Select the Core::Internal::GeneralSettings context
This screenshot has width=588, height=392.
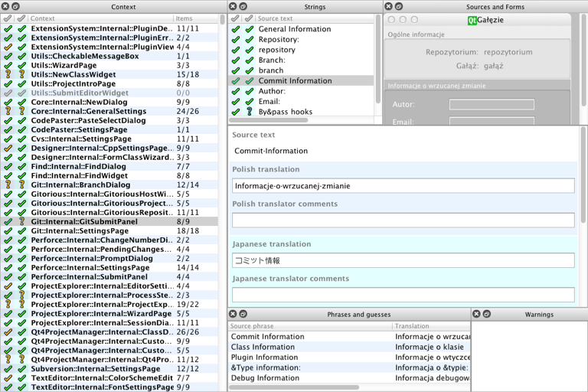tap(88, 111)
